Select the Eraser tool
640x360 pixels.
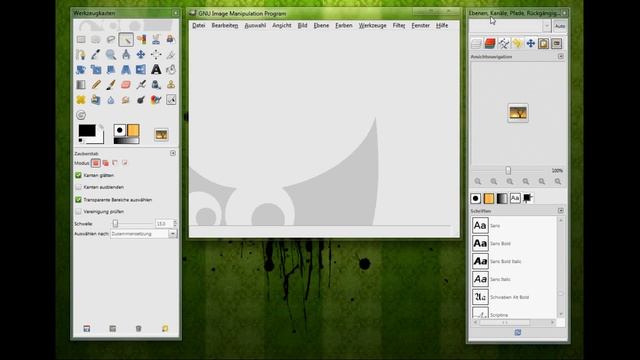click(x=126, y=85)
